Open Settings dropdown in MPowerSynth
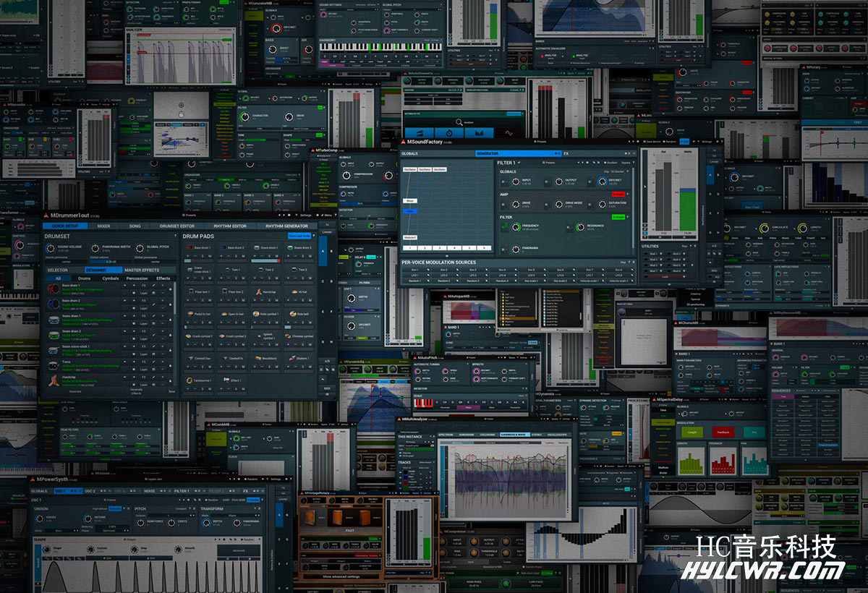868x593 pixels. pos(275,479)
